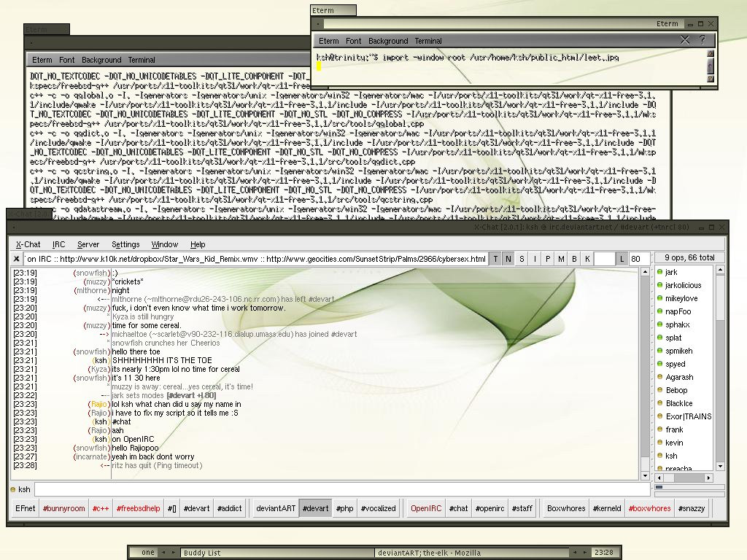Click the X icon in front Eterm menubar
Screen dimensions: 747x560
pyautogui.click(x=684, y=41)
